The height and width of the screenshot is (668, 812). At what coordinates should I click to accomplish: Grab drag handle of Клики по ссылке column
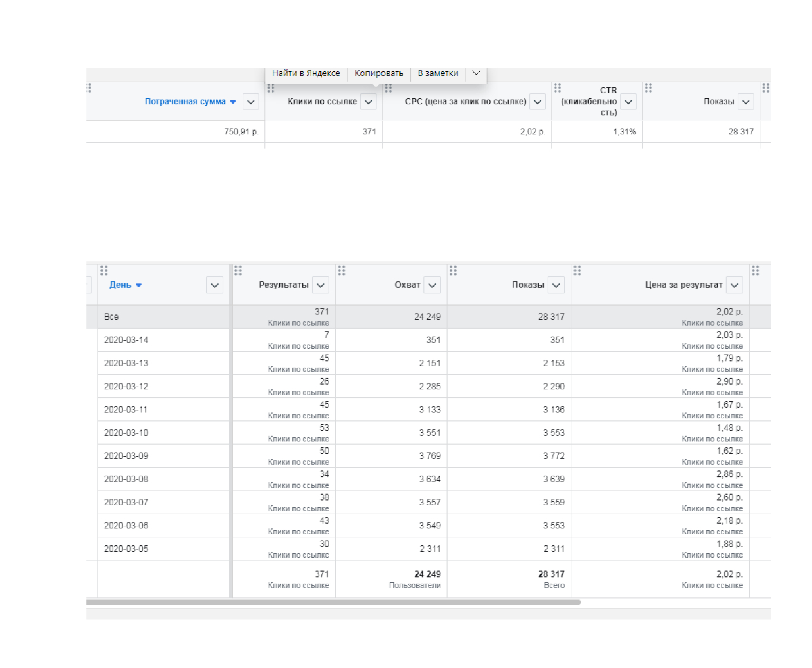[x=271, y=88]
